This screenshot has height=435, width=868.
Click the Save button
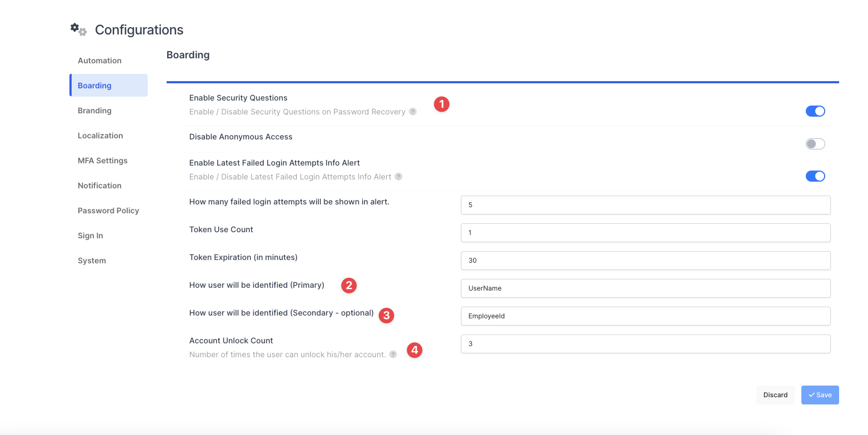click(820, 395)
